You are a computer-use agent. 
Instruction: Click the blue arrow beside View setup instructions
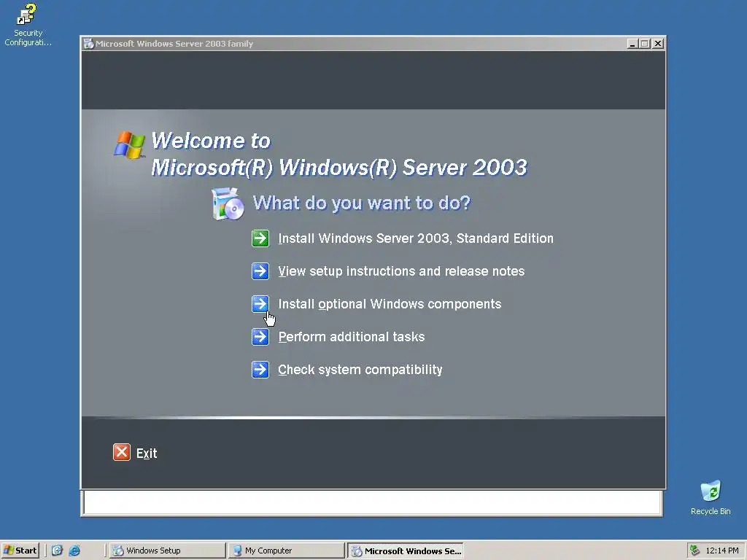[260, 271]
